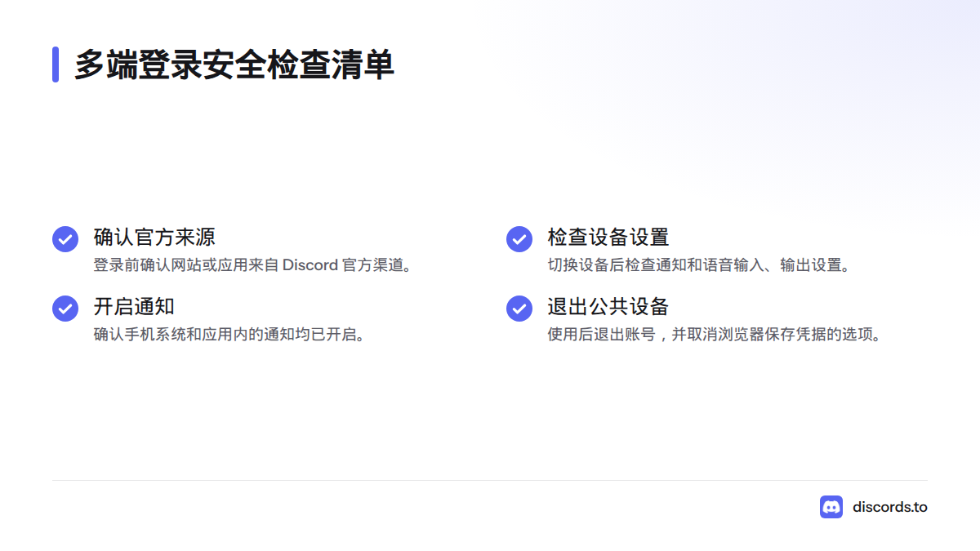Select the heading 开启通知
This screenshot has width=980, height=551.
coord(134,307)
